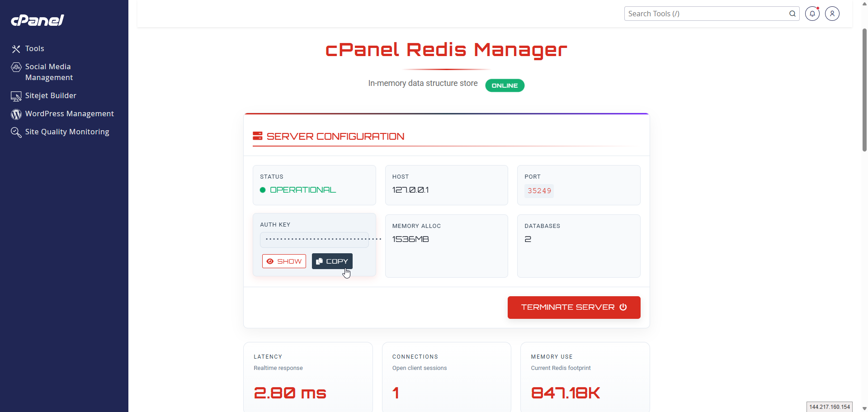Viewport: 868px width, 412px height.
Task: Click the Sitejet Builder icon
Action: coord(16,96)
